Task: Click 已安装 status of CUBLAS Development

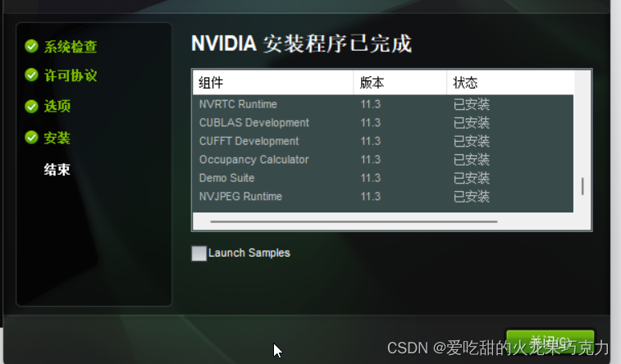Action: (472, 123)
